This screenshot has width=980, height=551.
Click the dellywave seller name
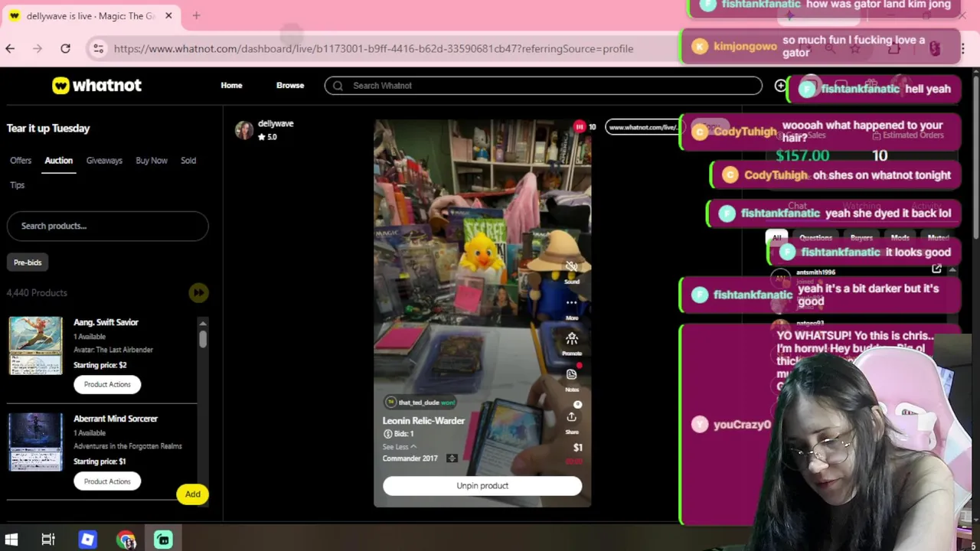click(276, 123)
